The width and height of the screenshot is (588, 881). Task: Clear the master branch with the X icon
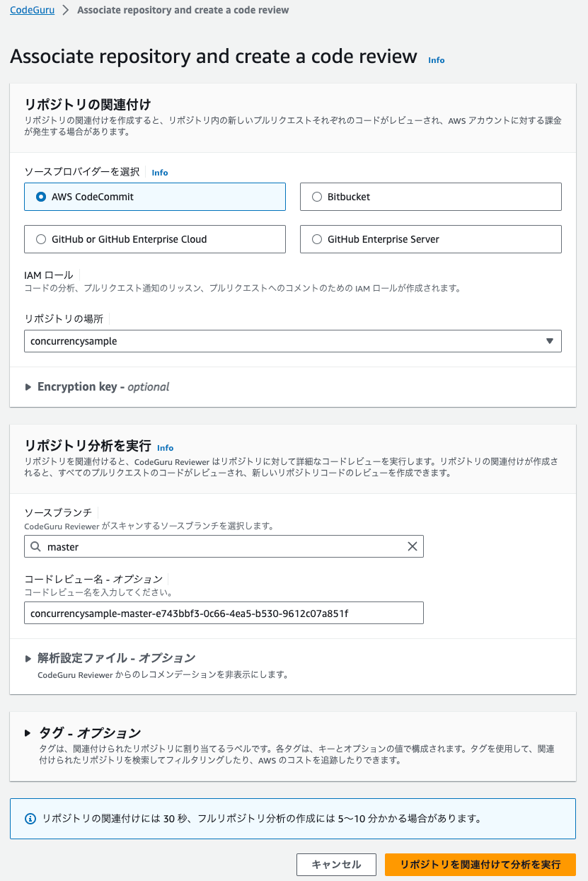click(413, 546)
